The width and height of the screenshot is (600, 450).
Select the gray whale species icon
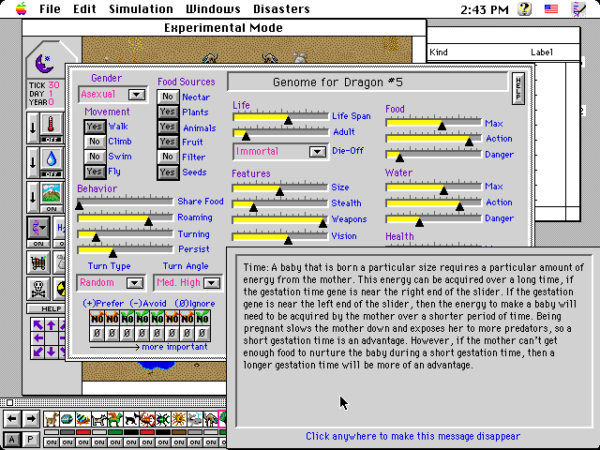click(x=195, y=419)
